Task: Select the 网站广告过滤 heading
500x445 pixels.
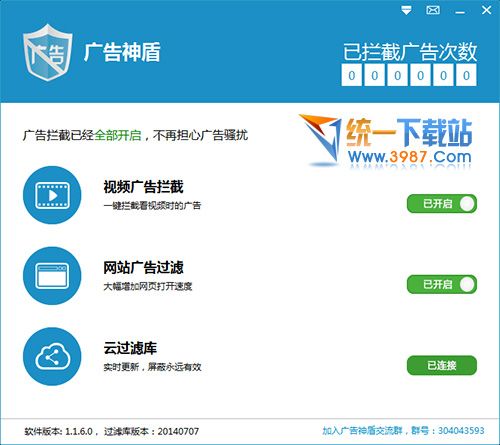Action: [143, 268]
